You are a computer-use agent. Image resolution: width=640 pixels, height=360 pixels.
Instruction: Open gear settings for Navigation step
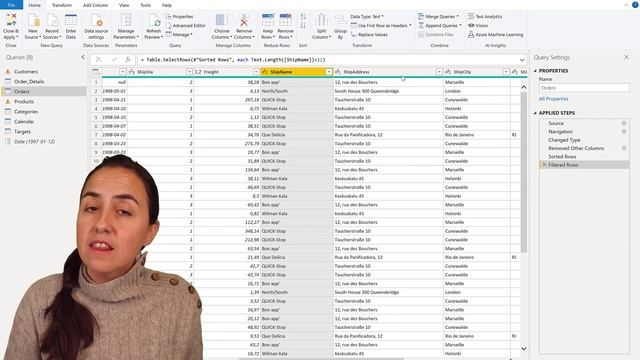624,131
